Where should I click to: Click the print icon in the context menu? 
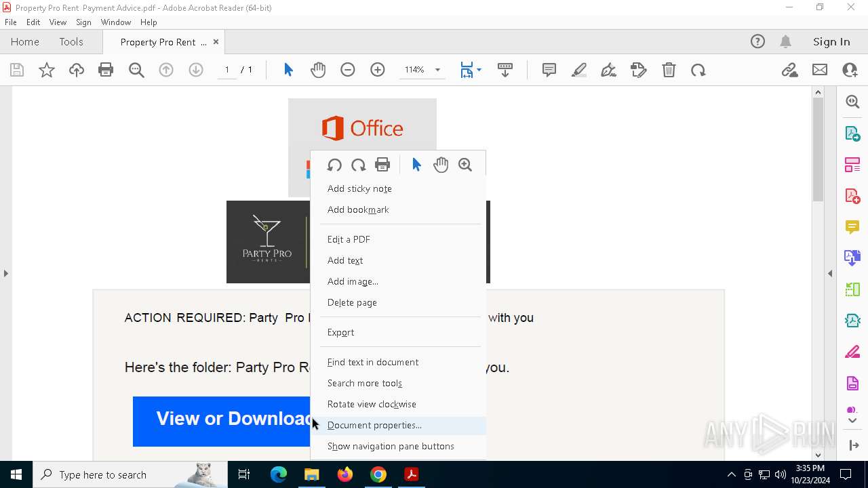coord(382,165)
